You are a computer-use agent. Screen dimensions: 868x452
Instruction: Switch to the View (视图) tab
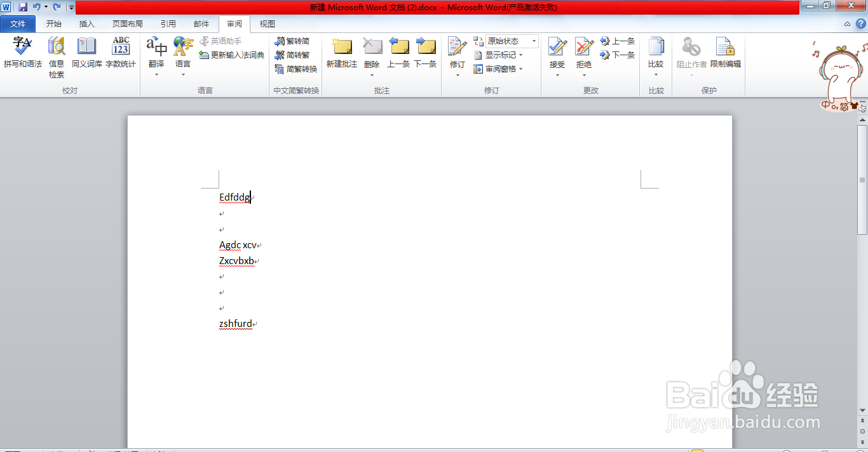point(268,24)
